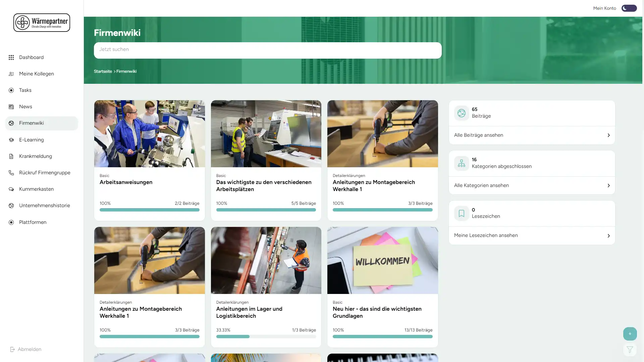Click the Plattformen circle icon

point(11,222)
